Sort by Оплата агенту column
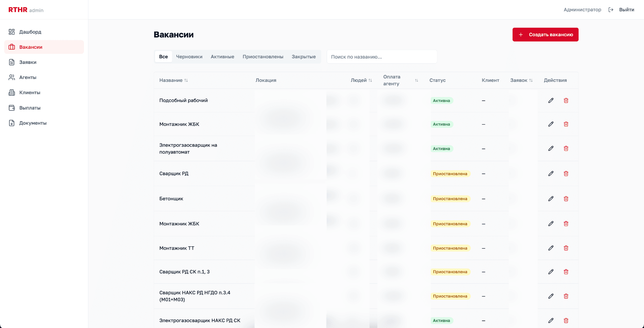This screenshot has height=328, width=644. pyautogui.click(x=416, y=80)
